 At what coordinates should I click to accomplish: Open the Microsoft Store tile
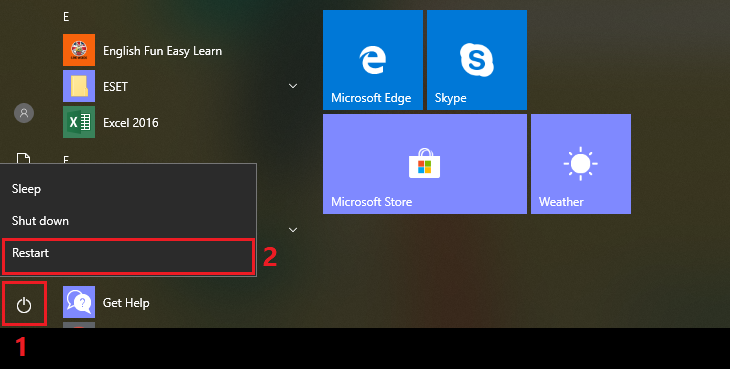tap(425, 164)
